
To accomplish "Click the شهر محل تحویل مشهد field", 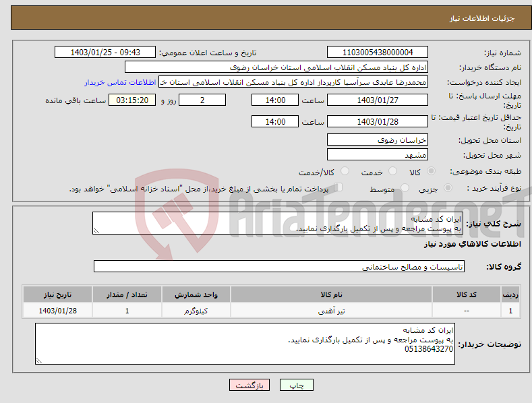I will pos(378,155).
